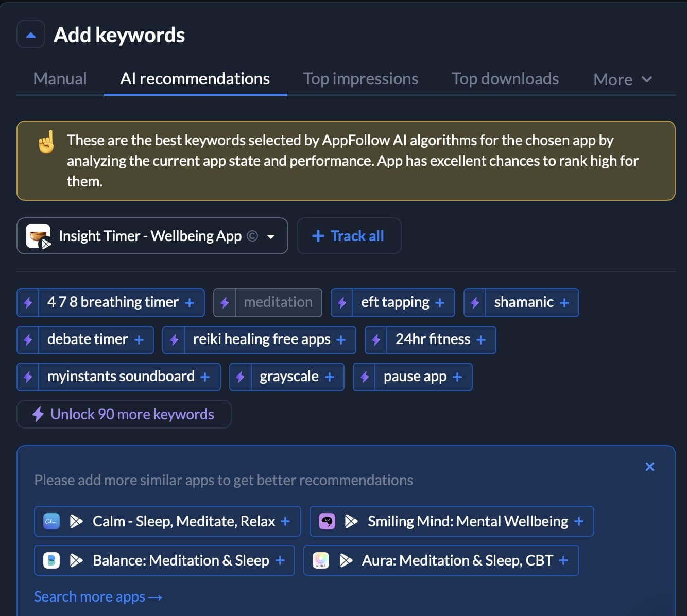Open the Insight Timer app selector dropdown
687x616 pixels.
(152, 236)
